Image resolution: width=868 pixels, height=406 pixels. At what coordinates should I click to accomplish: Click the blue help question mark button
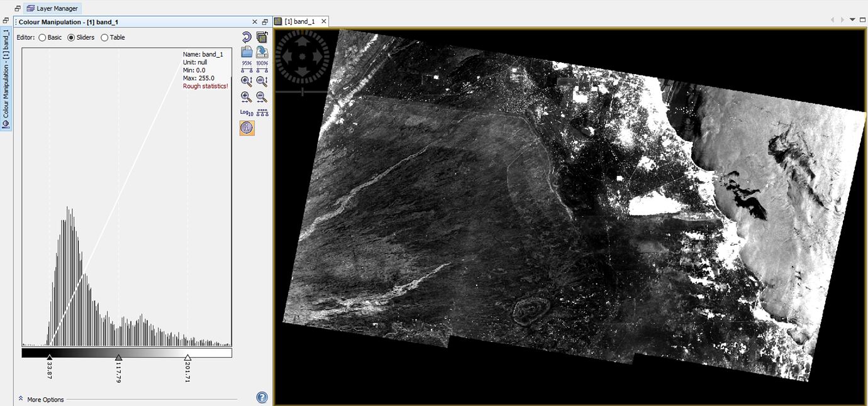262,397
